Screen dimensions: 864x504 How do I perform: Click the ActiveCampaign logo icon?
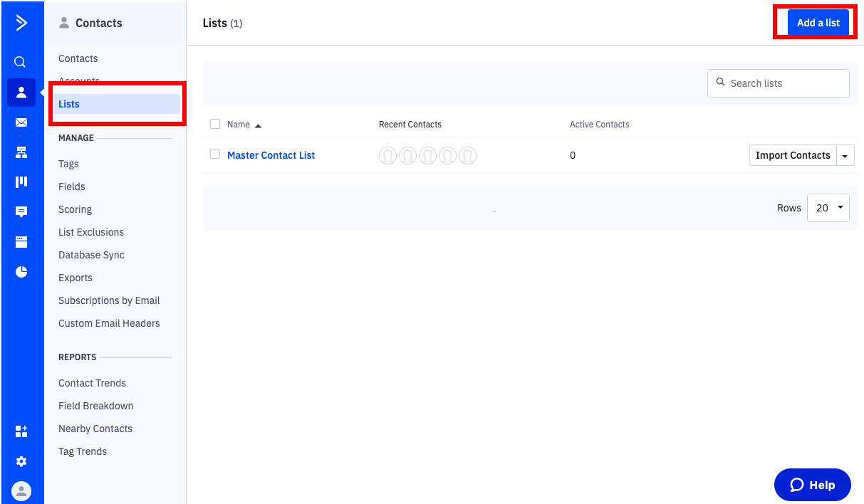click(x=21, y=23)
